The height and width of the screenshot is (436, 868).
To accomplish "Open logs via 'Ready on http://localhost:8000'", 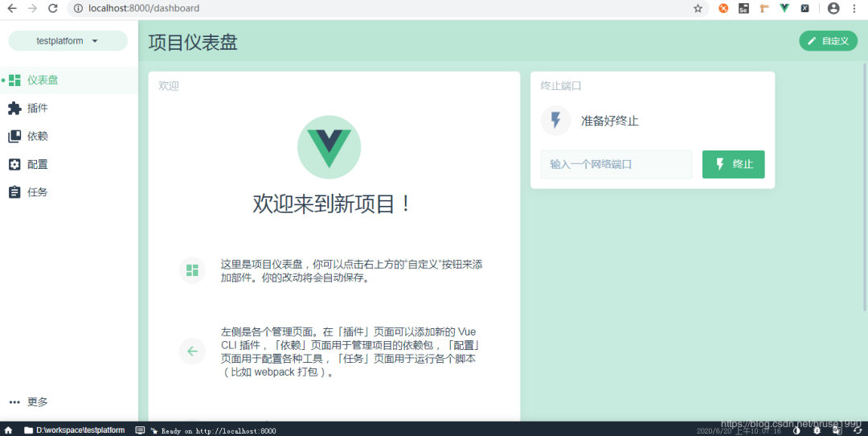I will pos(206,430).
